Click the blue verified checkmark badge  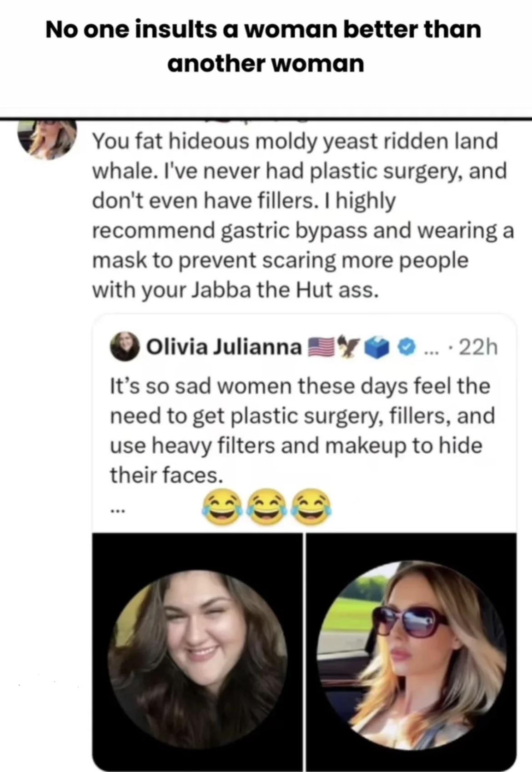coord(407,348)
